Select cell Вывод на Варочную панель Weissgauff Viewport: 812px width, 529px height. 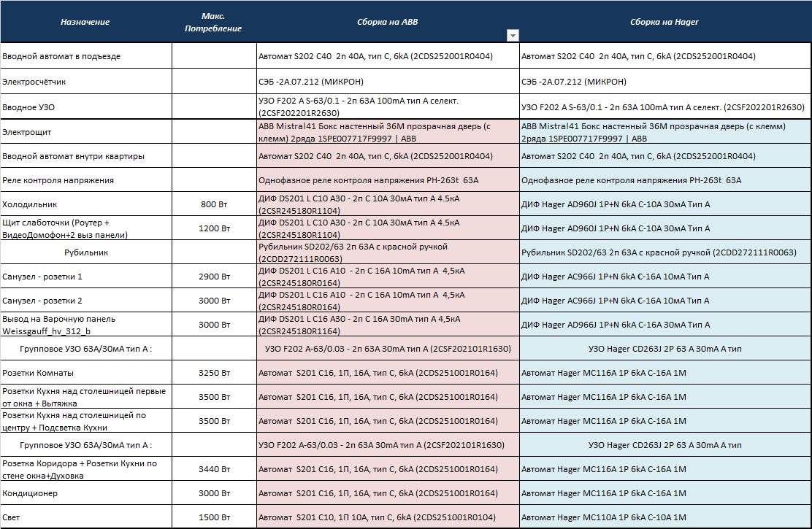click(86, 325)
